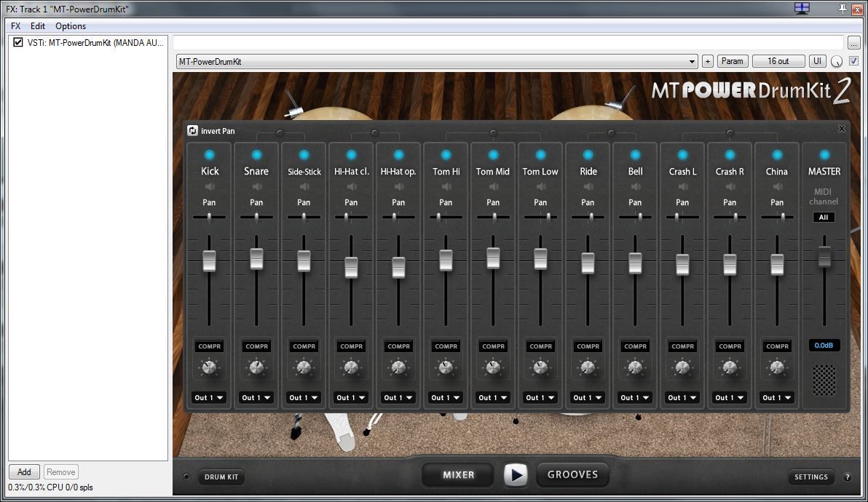Image resolution: width=868 pixels, height=502 pixels.
Task: Click the ellipsis button next to the comment field
Action: pyautogui.click(x=853, y=43)
